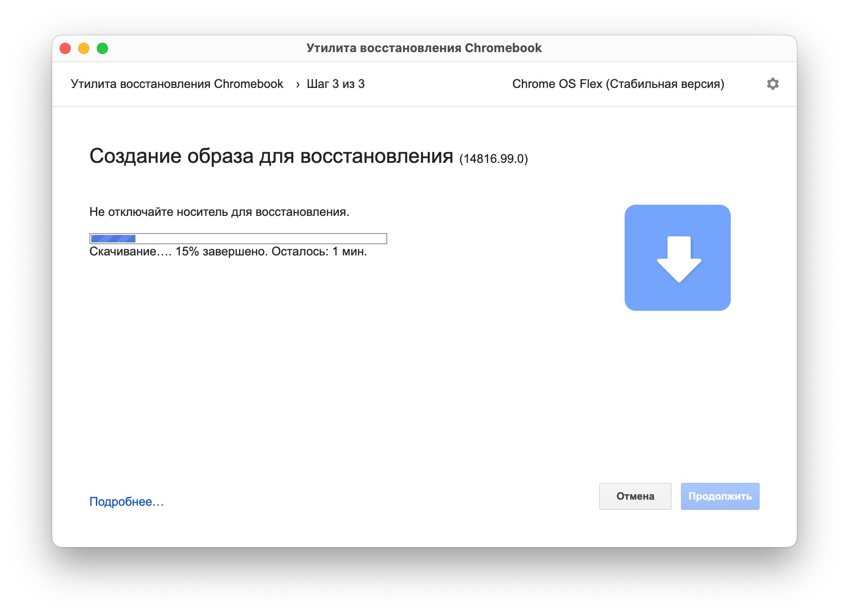Click the download progress bar
Image resolution: width=849 pixels, height=616 pixels.
pyautogui.click(x=238, y=239)
